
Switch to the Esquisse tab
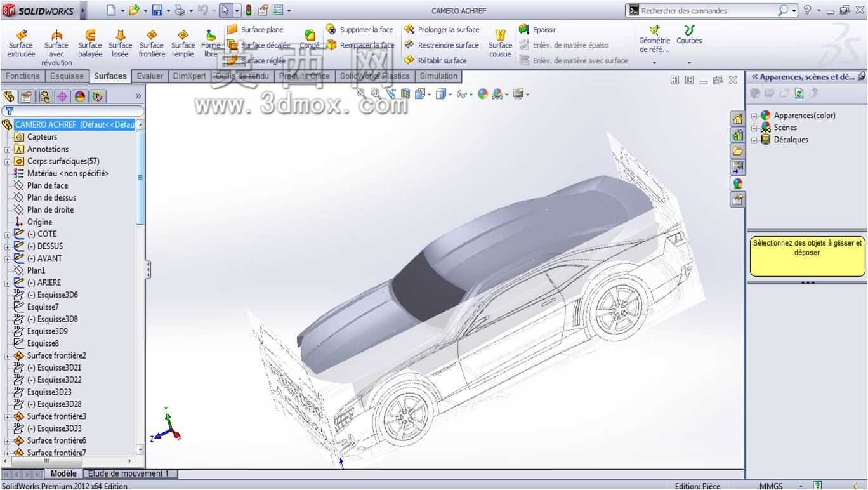click(67, 76)
